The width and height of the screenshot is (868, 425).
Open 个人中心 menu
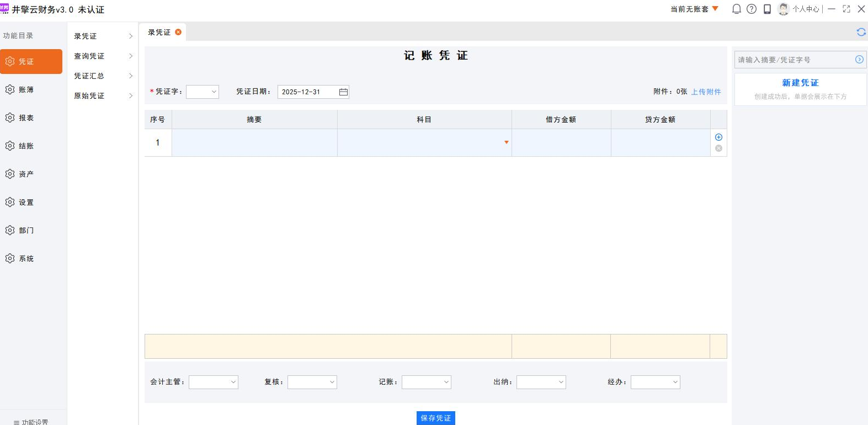pyautogui.click(x=806, y=9)
